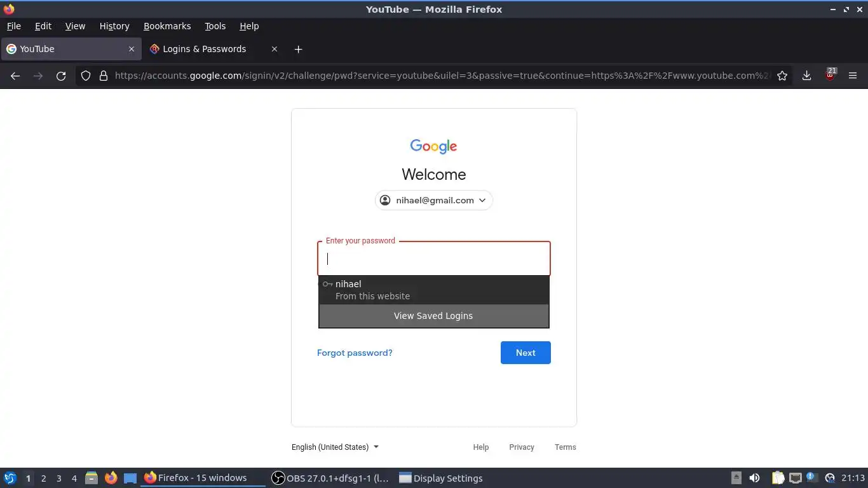This screenshot has height=488, width=868.
Task: Open the Privacy footer link
Action: [x=522, y=447]
